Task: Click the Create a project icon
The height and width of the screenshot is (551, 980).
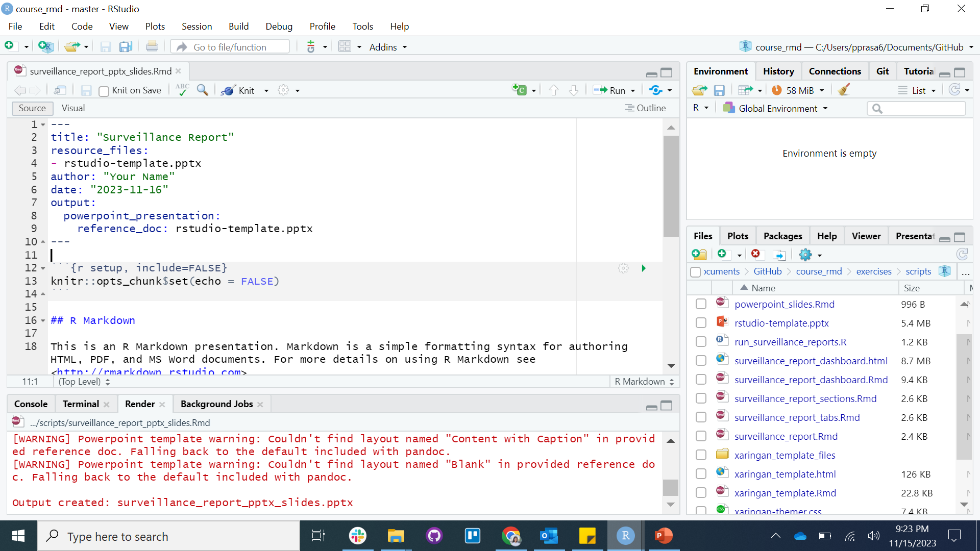Action: point(45,46)
